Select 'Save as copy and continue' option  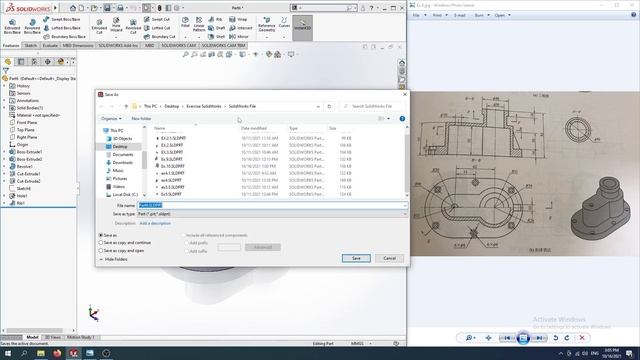101,243
